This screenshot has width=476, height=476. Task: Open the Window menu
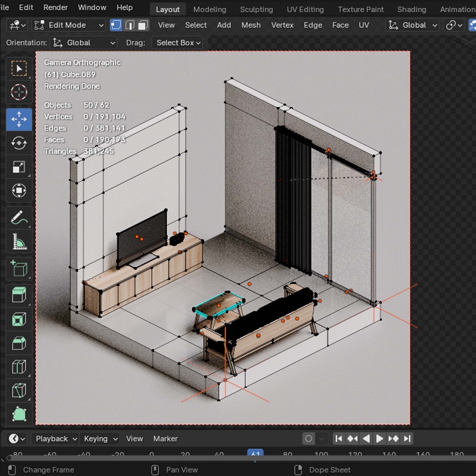point(92,7)
